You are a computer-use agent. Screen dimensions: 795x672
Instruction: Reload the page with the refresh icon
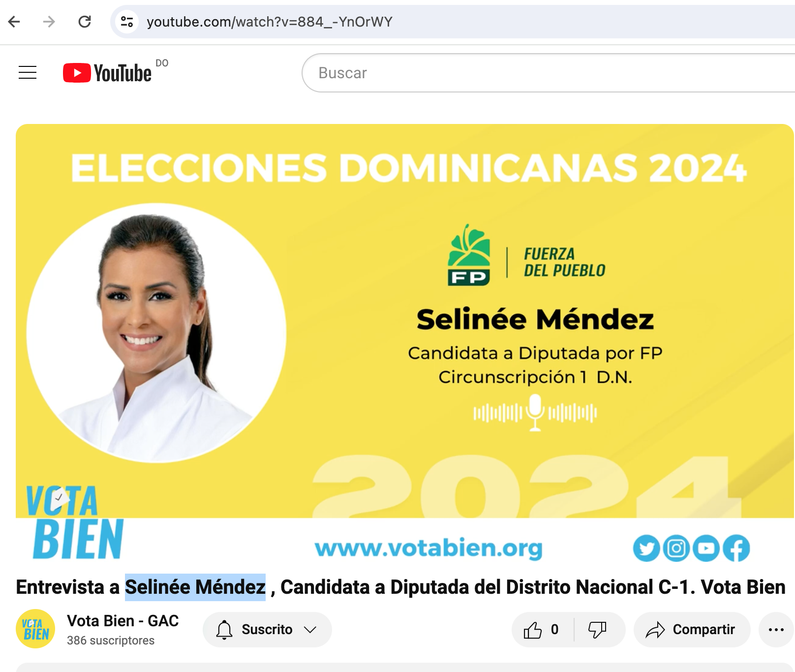85,22
